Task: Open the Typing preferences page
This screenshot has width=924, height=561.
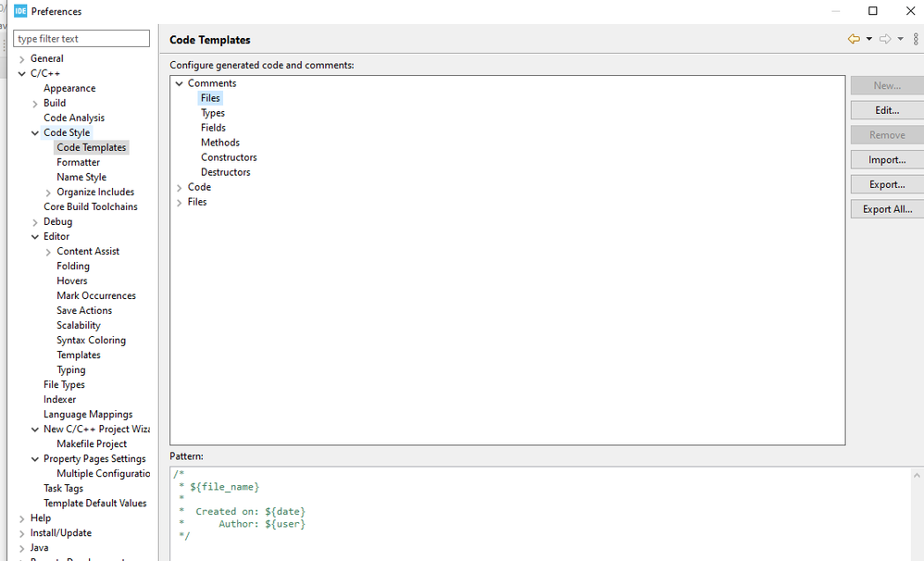Action: click(71, 369)
